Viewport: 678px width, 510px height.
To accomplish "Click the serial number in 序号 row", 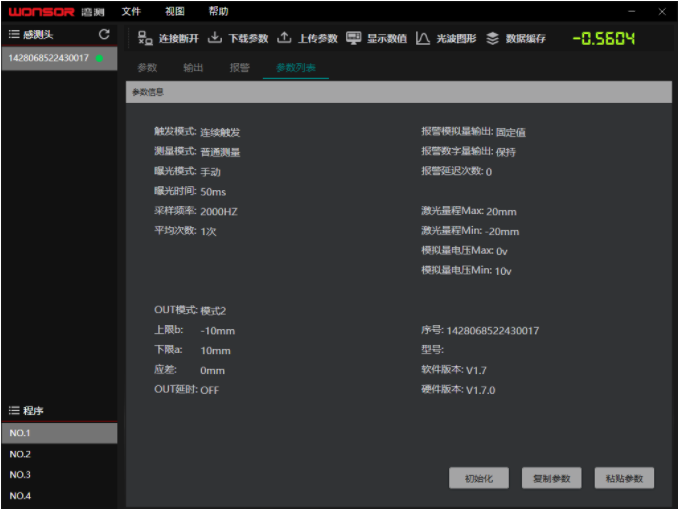I will [493, 331].
